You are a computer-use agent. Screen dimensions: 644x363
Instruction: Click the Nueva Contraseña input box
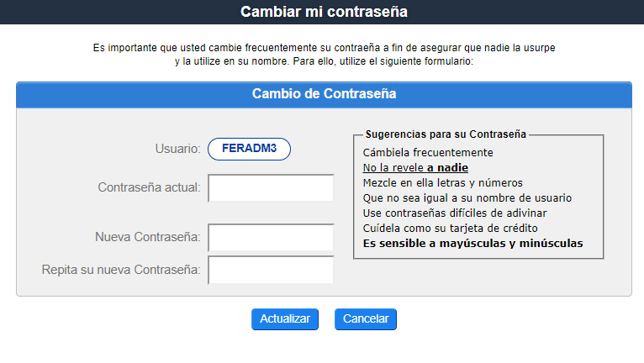click(271, 238)
